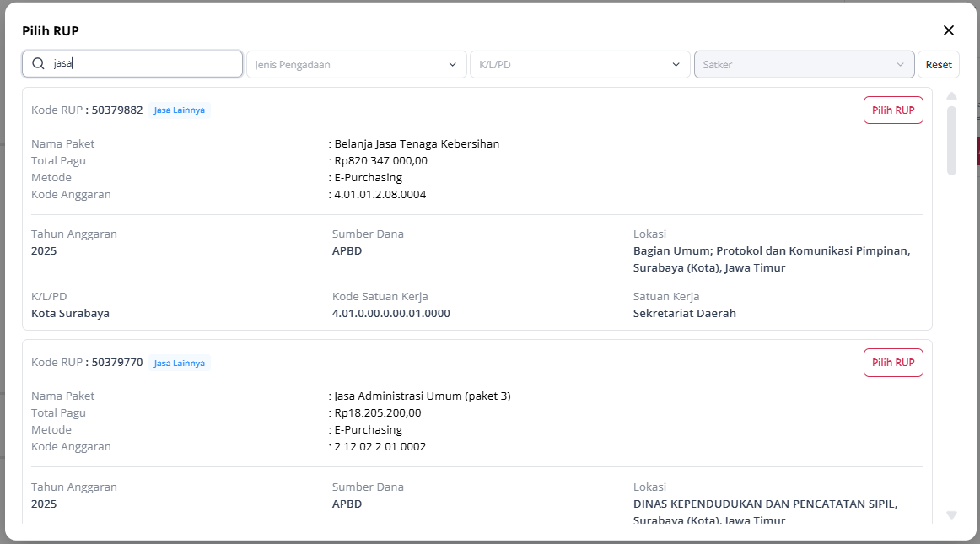Screen dimensions: 980x544
Task: Click the RUP code 50379882 text
Action: click(117, 110)
